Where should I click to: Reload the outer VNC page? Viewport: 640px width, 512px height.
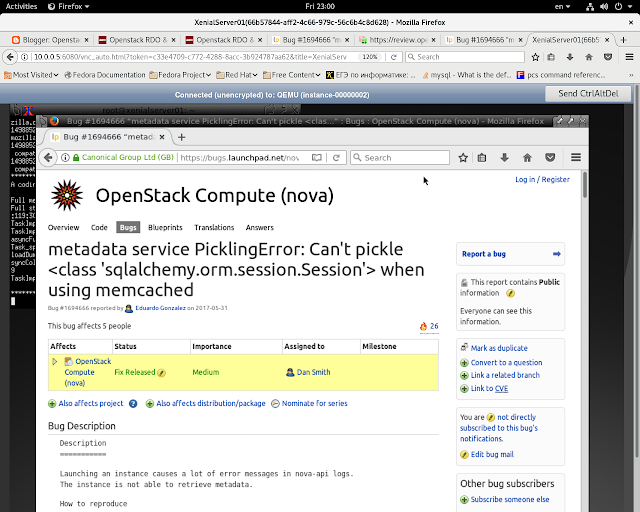[393, 57]
